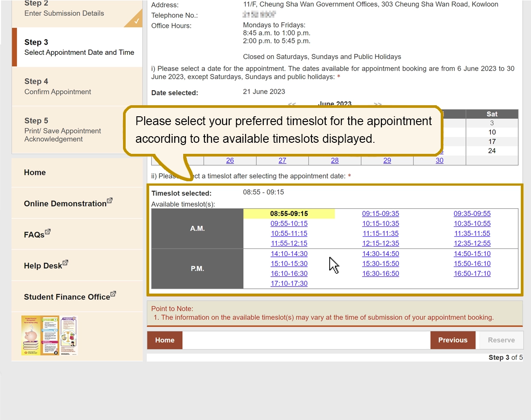Open Home in the sidebar
531x420 pixels.
click(77, 172)
